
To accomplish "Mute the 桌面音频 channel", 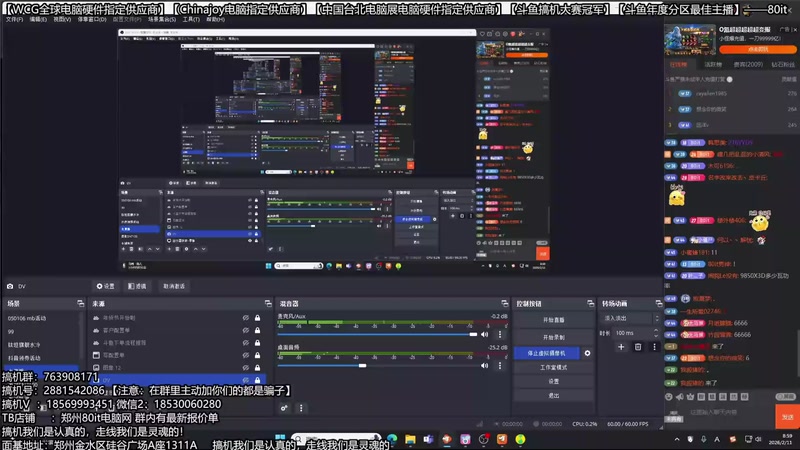I will (x=485, y=365).
